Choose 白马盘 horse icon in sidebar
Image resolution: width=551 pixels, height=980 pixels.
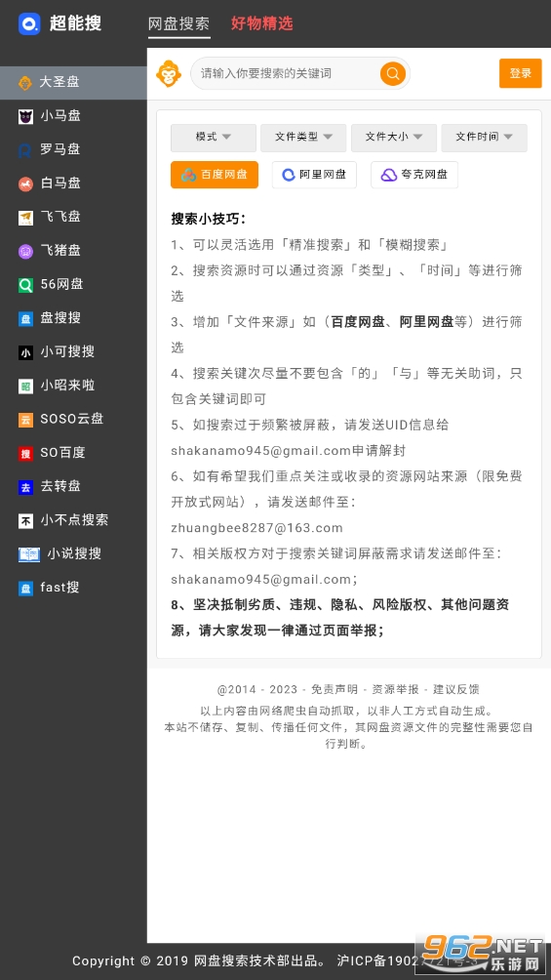pos(25,184)
